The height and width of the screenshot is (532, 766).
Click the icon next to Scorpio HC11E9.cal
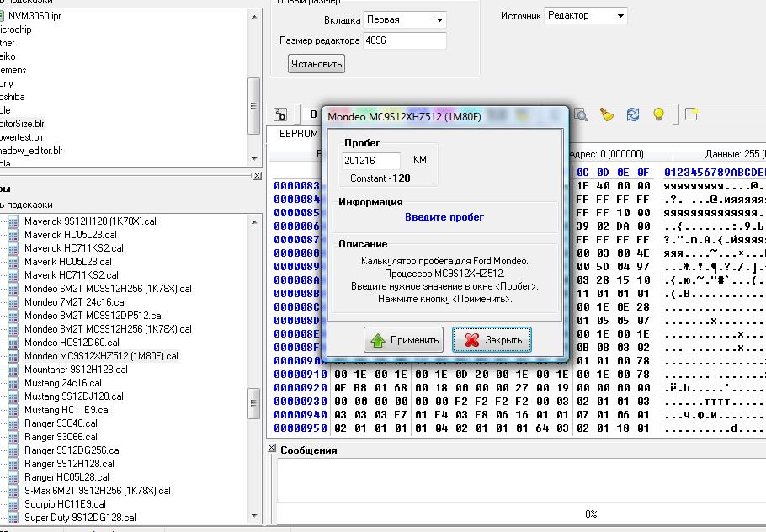coord(13,504)
